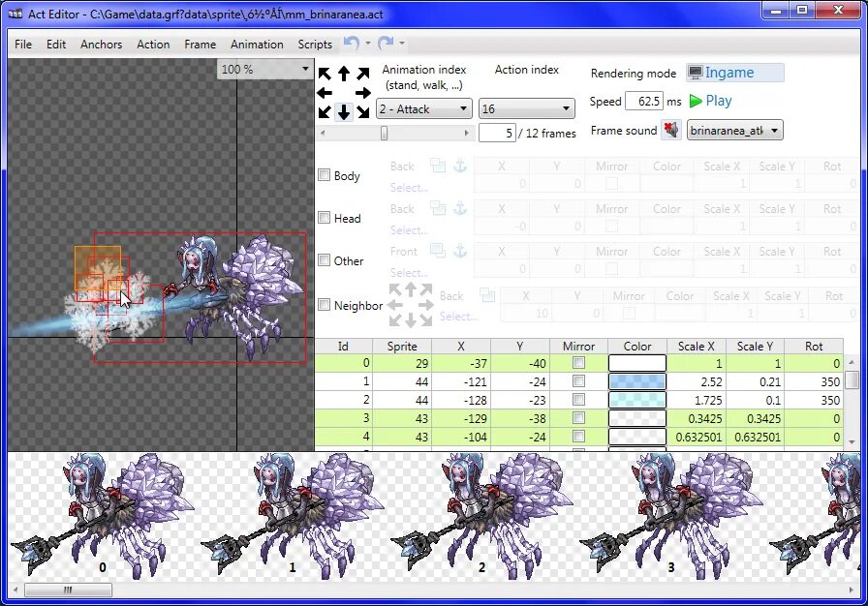This screenshot has height=606, width=868.
Task: Click the Ingame rendering mode monitor icon
Action: point(697,72)
